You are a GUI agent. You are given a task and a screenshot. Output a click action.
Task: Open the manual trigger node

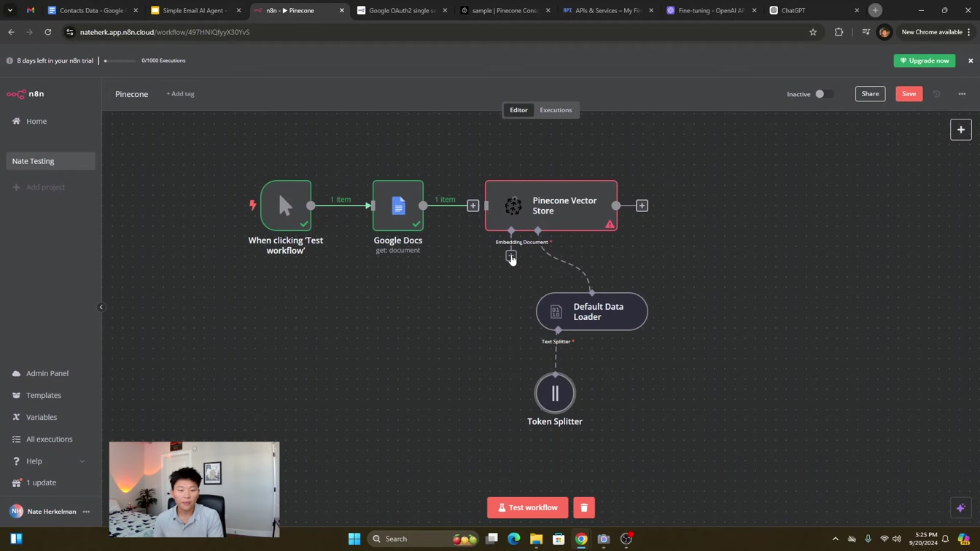click(x=286, y=206)
